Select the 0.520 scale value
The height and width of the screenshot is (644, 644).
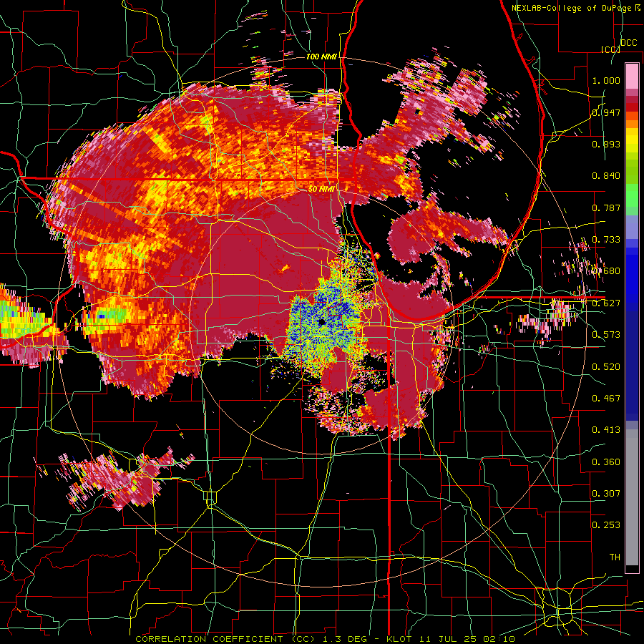click(606, 367)
